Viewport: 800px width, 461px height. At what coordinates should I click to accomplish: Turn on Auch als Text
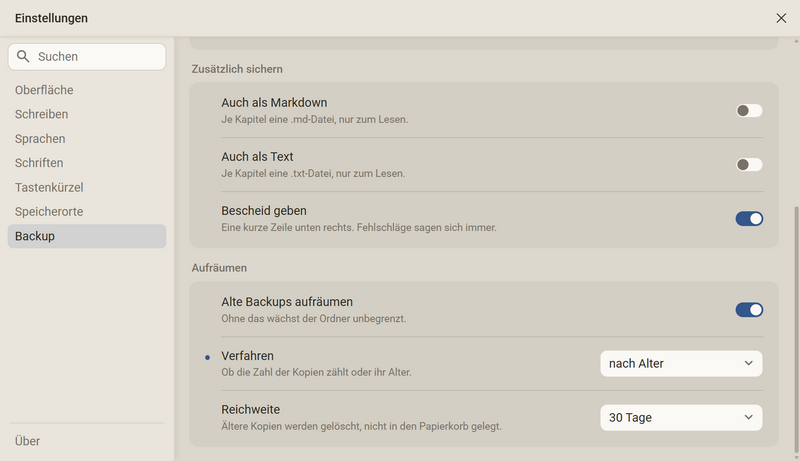pyautogui.click(x=749, y=165)
